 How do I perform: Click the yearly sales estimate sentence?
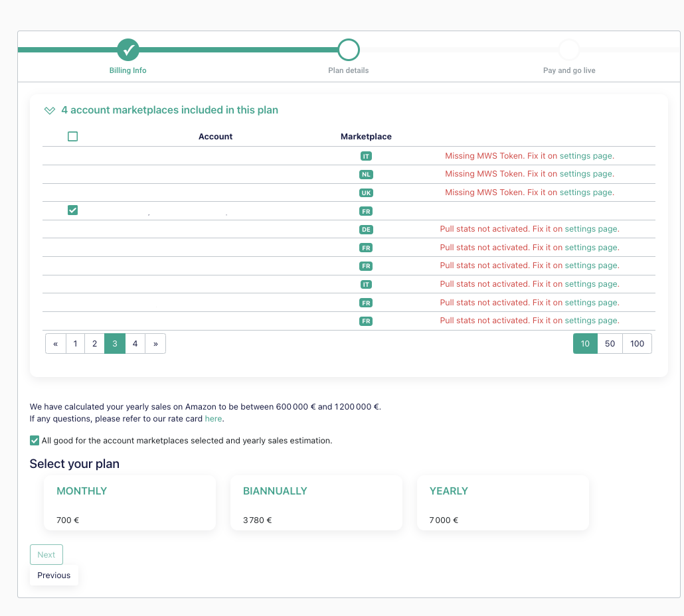205,406
